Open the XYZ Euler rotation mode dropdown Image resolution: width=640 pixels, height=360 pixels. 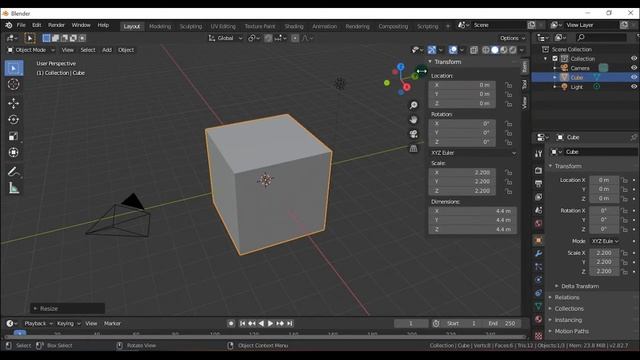[473, 153]
